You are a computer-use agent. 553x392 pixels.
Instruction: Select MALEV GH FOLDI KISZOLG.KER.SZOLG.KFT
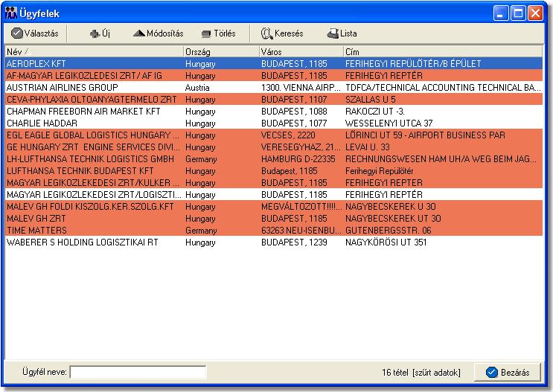[274, 207]
